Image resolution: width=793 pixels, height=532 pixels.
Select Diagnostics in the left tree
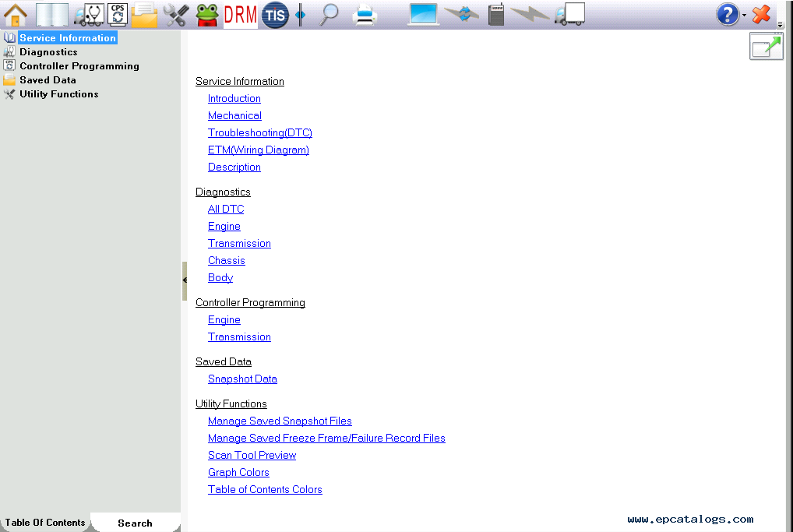point(48,52)
